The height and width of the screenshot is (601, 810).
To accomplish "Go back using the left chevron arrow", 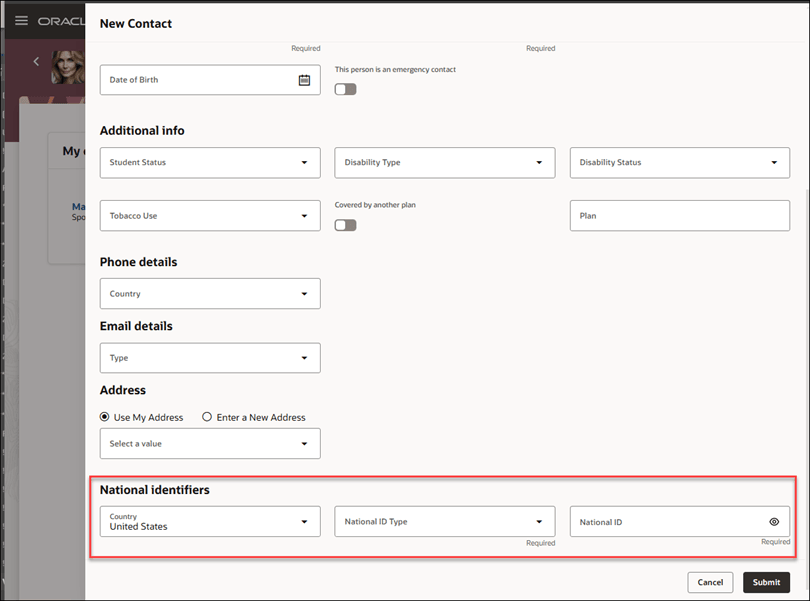I will coord(36,62).
